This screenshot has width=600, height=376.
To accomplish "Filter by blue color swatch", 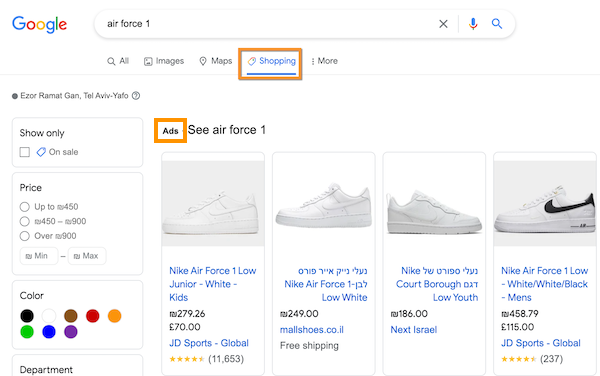I will point(49,332).
